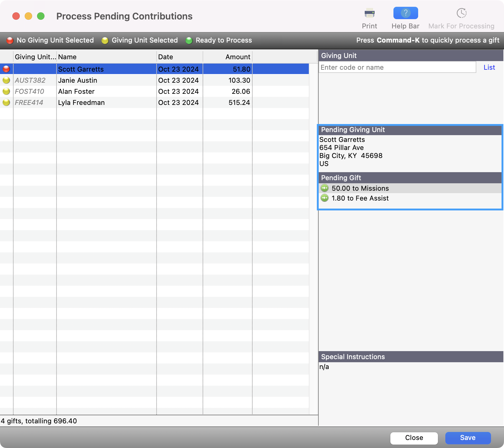Click green arrow icon beside Missions gift
The height and width of the screenshot is (448, 504).
click(x=325, y=188)
